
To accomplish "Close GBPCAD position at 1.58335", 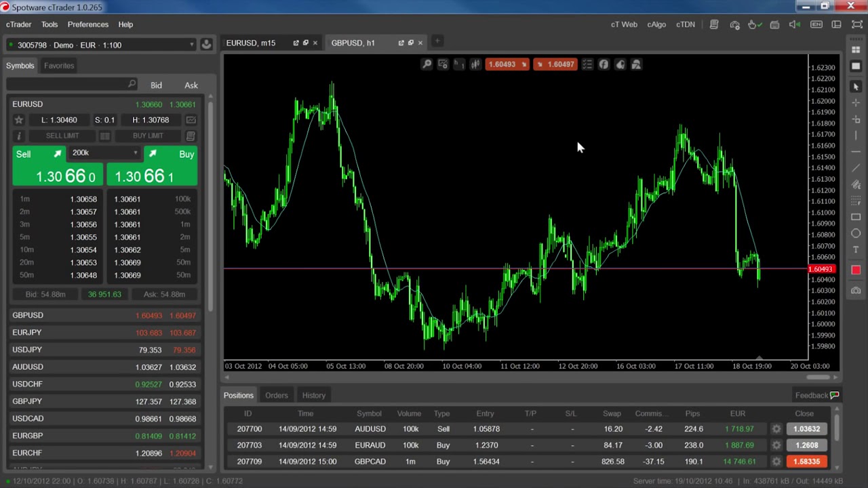I will click(x=807, y=462).
